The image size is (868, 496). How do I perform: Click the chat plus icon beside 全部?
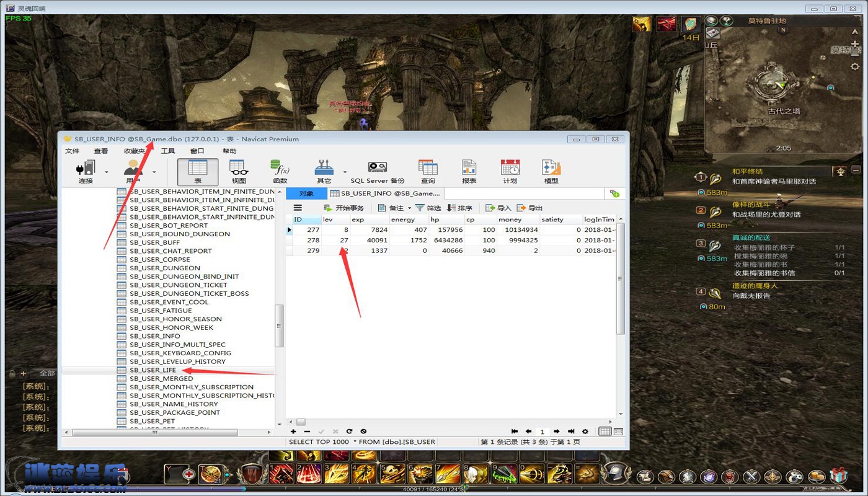pos(24,373)
